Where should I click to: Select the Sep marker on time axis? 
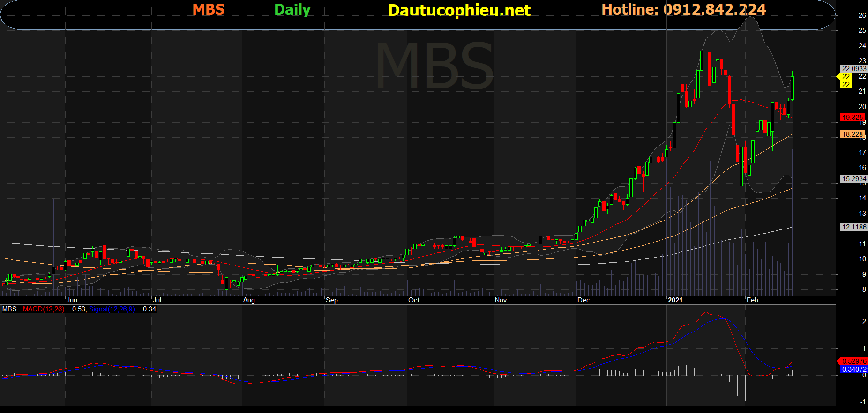[x=332, y=300]
